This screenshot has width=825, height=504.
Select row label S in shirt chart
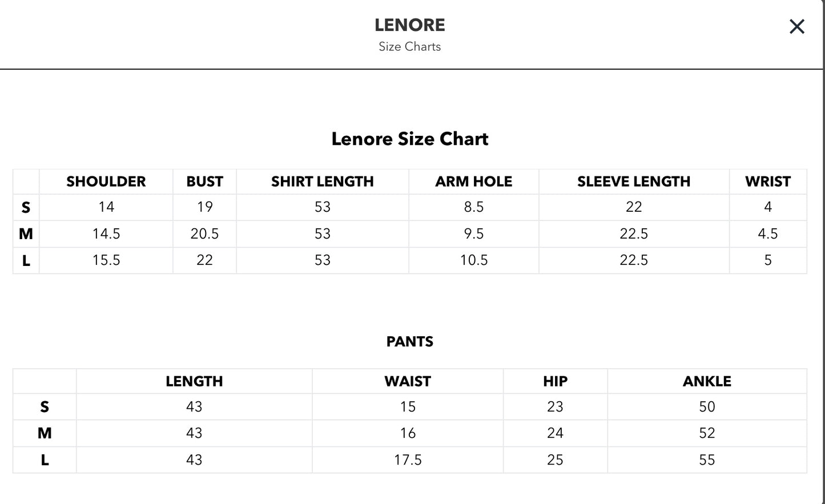26,207
